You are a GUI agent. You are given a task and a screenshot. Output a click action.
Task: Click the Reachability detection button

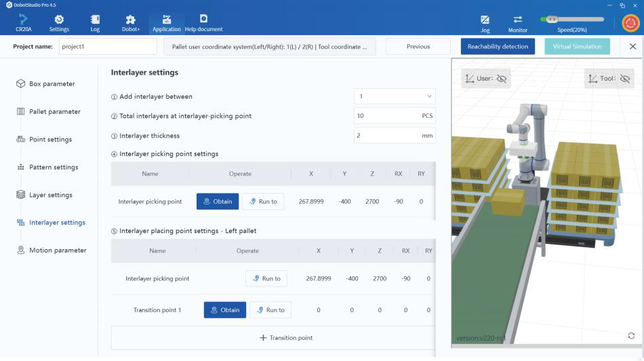497,47
